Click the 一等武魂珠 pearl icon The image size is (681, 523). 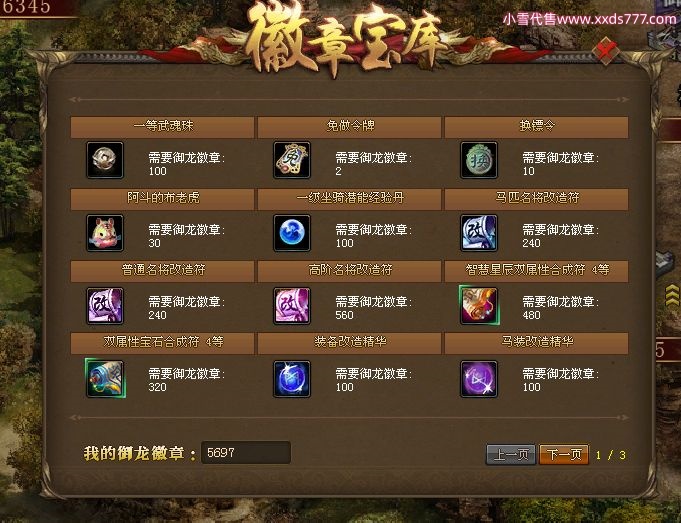pyautogui.click(x=105, y=160)
